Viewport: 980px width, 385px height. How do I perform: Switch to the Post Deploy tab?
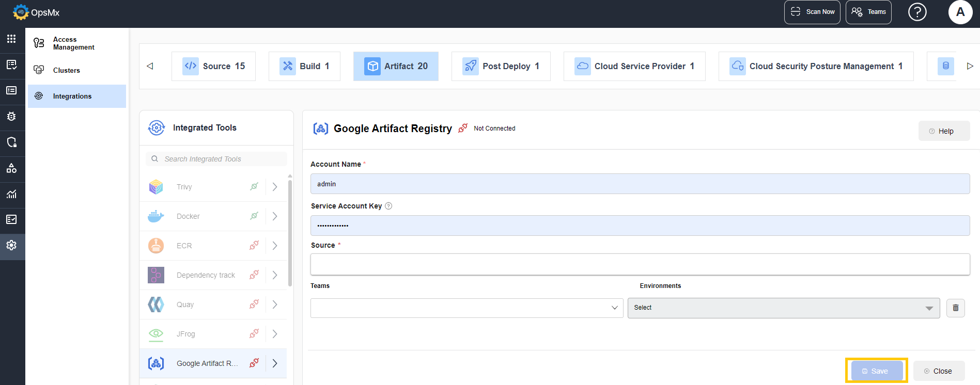point(501,66)
